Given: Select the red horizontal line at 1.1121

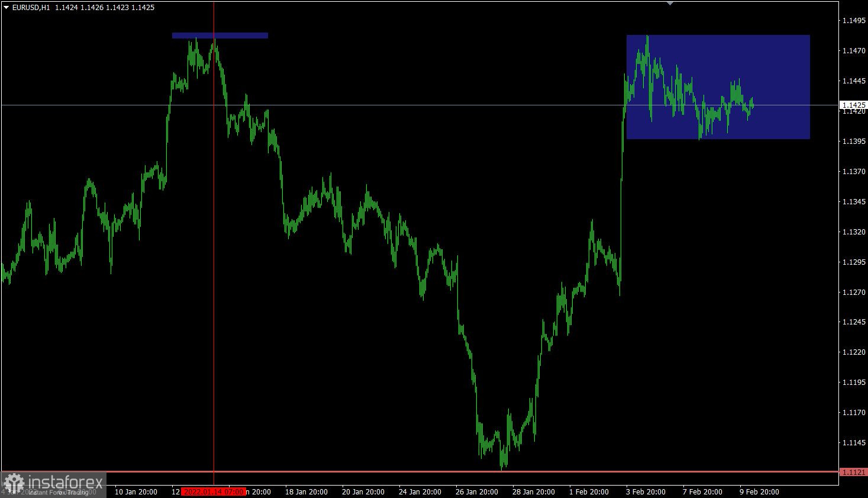Looking at the screenshot, I should point(420,472).
